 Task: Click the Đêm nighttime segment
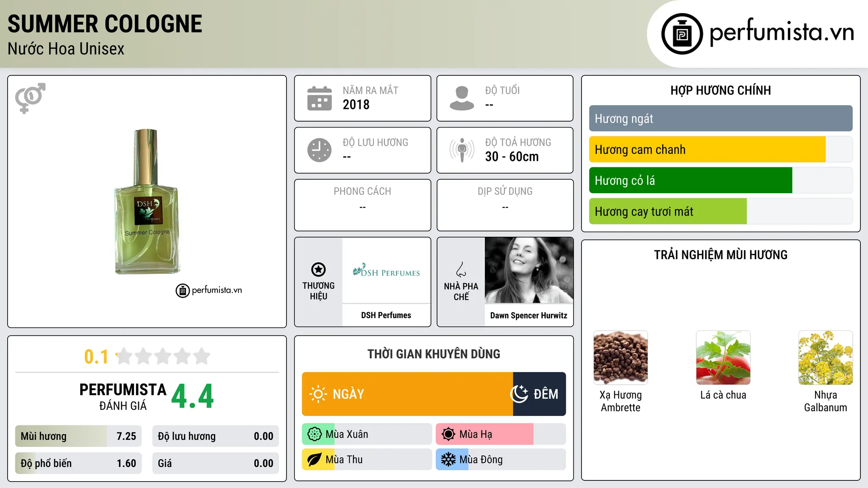pos(540,394)
